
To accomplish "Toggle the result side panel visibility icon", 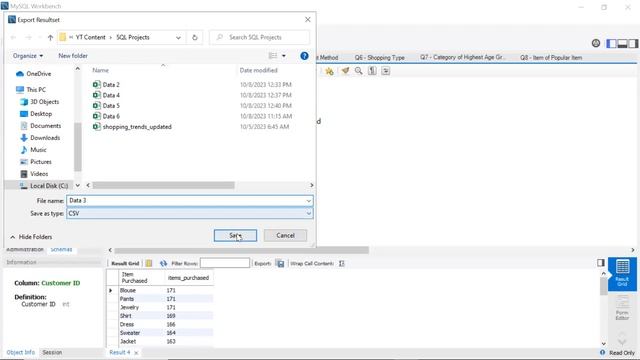I will pos(600,263).
